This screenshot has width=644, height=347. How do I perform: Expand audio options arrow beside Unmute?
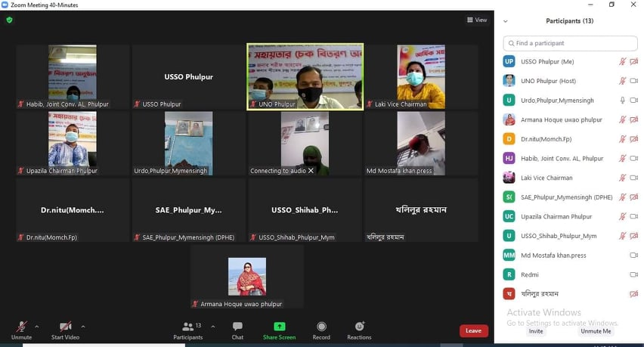[x=37, y=327]
